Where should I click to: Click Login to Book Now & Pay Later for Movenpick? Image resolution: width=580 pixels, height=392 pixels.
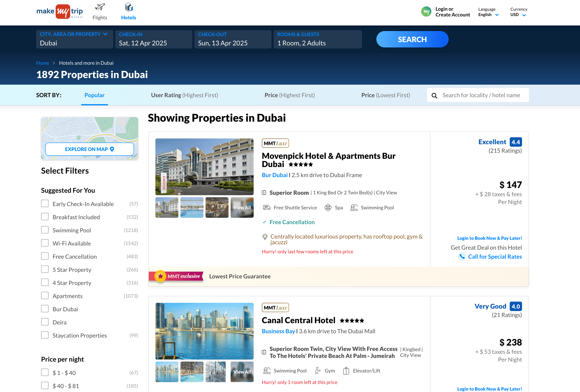coord(489,238)
